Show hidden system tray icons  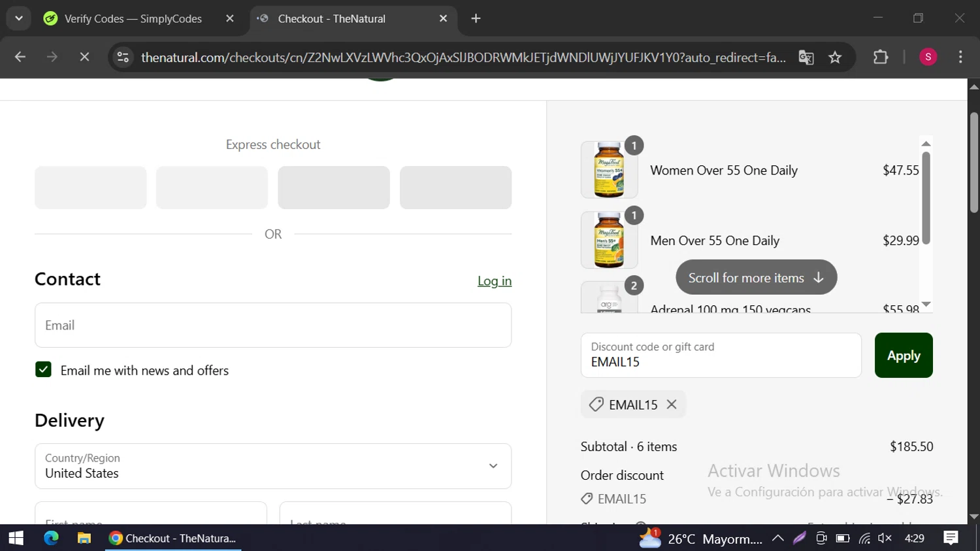point(777,539)
